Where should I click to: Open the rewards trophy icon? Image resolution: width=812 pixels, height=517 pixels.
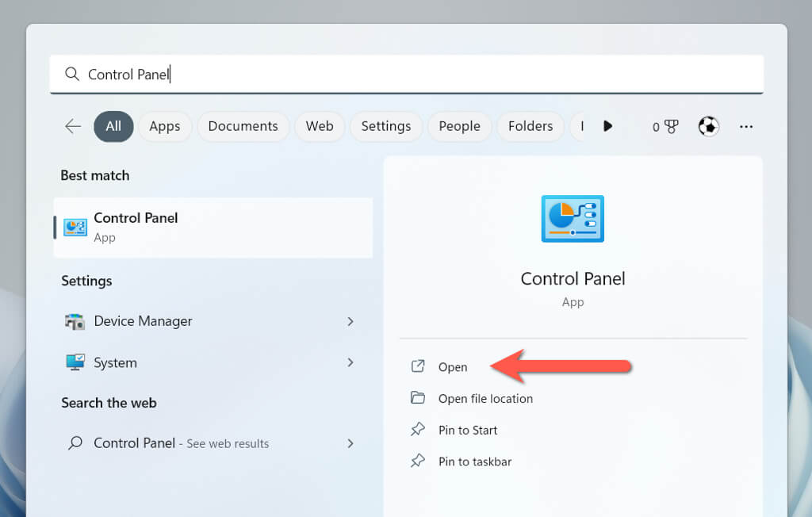[671, 126]
